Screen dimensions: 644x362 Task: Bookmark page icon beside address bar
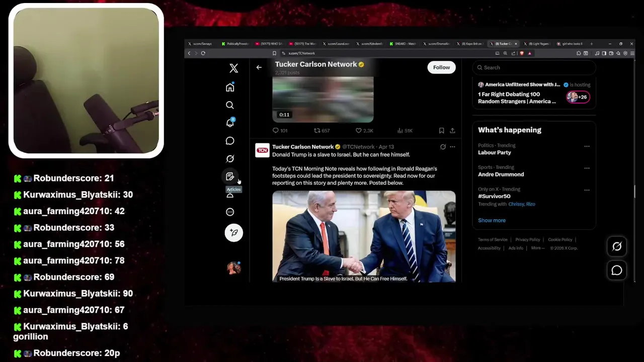tap(274, 53)
